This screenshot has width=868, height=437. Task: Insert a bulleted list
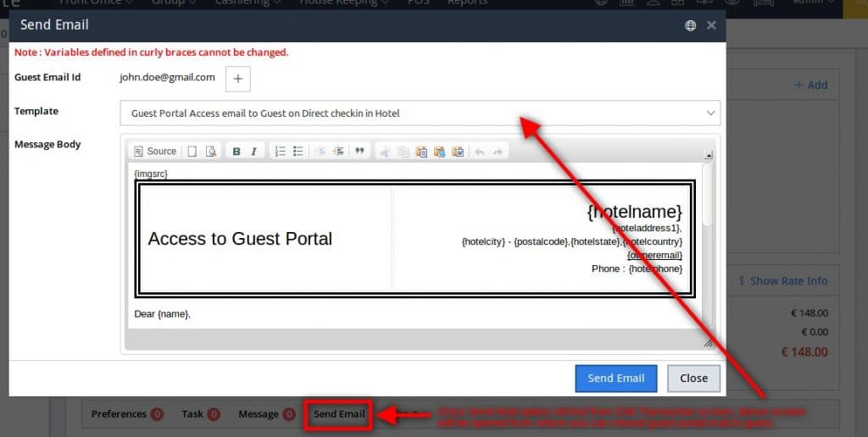(x=298, y=152)
